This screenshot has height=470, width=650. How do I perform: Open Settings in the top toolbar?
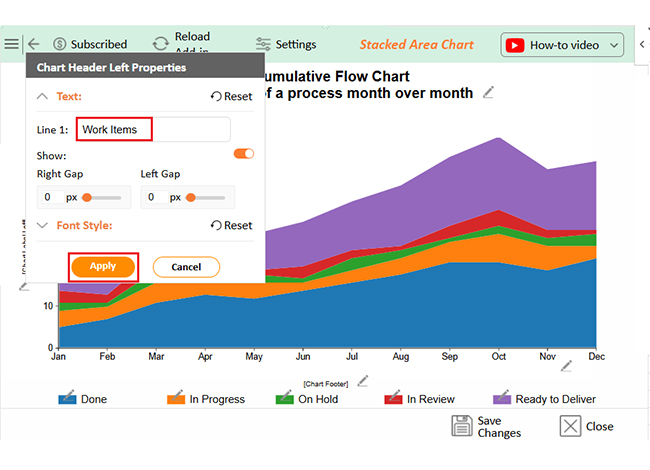coord(286,44)
